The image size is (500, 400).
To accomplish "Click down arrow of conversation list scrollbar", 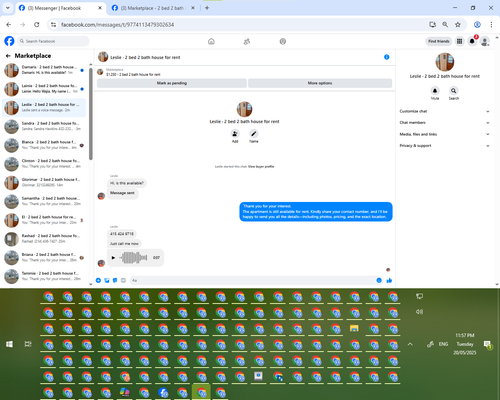I will coord(91,284).
